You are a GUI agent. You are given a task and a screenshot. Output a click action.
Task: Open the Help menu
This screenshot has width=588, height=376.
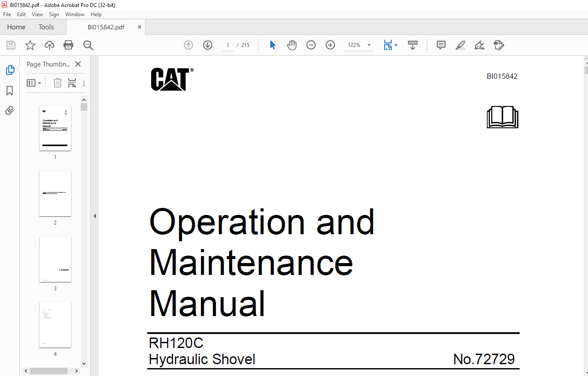tap(96, 14)
